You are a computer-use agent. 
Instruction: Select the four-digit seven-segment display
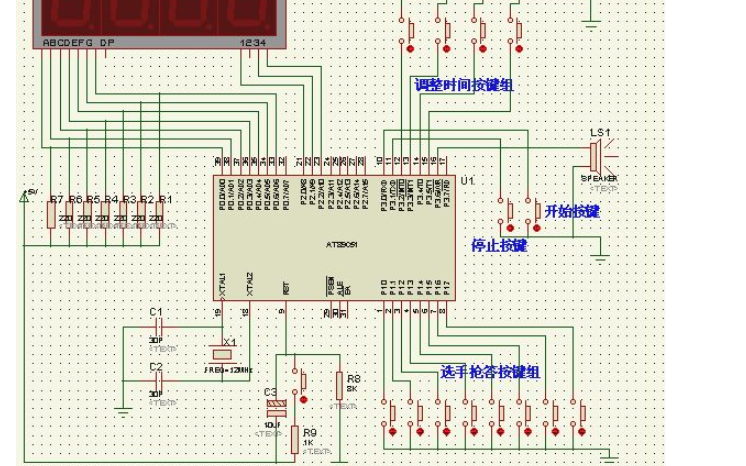[x=159, y=24]
